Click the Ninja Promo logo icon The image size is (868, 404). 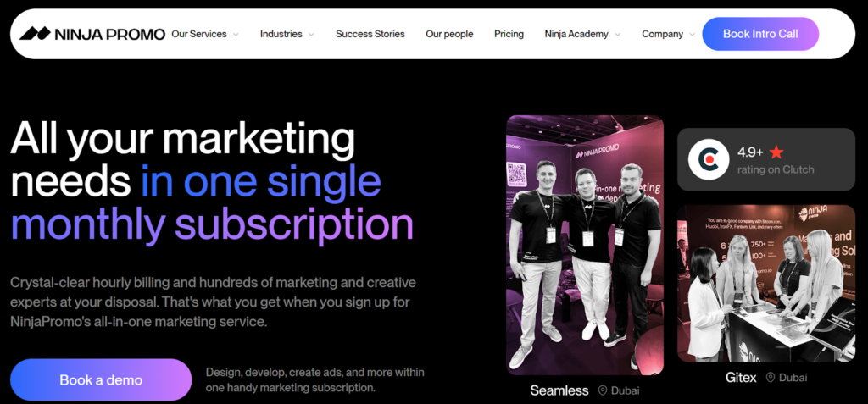(x=35, y=34)
